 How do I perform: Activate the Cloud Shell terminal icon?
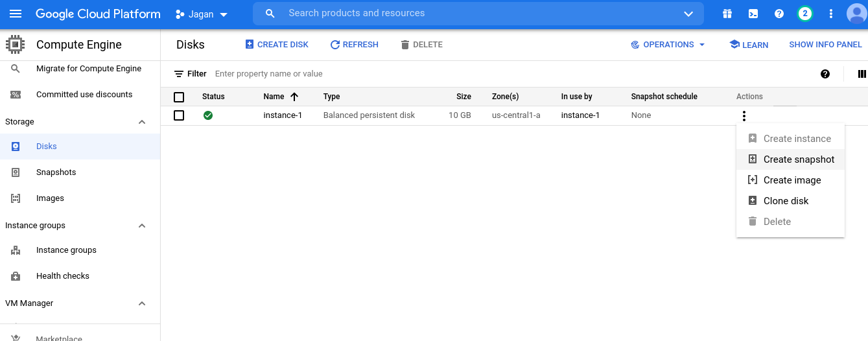pos(753,14)
